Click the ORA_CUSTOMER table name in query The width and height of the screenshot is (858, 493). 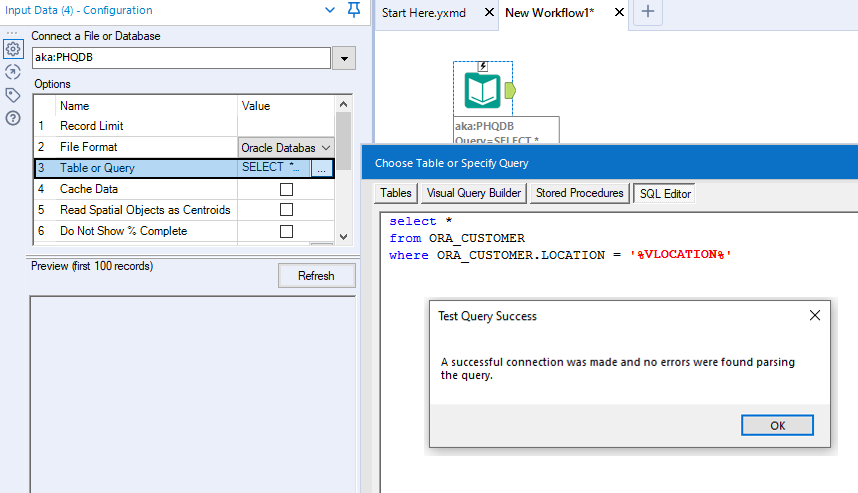point(477,238)
